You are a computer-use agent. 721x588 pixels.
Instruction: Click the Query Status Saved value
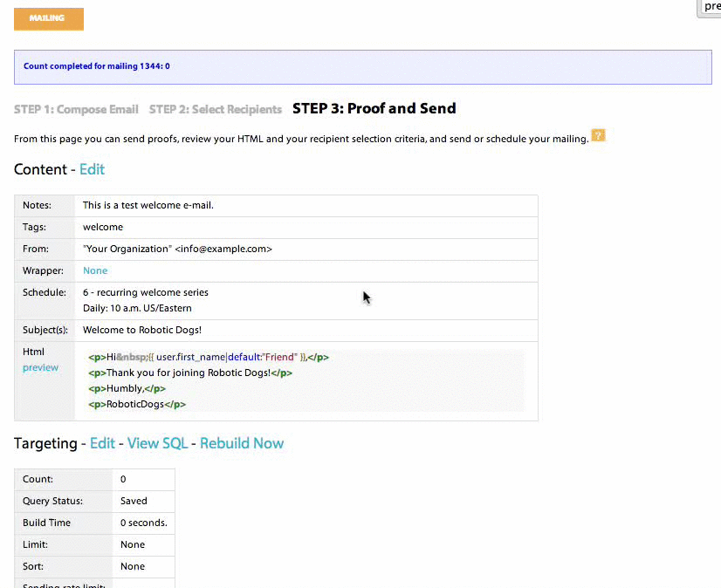133,501
